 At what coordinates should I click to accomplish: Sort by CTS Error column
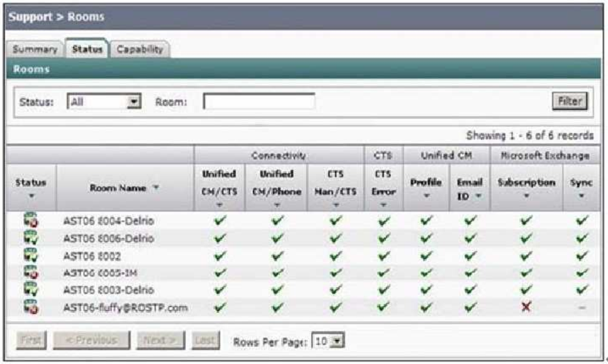[383, 205]
